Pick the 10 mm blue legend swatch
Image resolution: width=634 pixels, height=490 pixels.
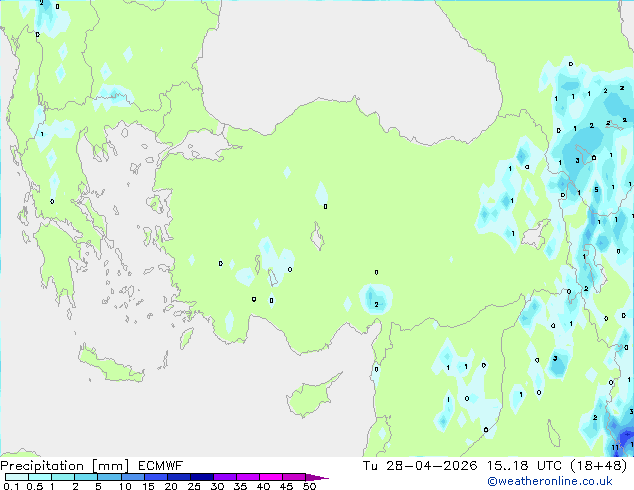coord(133,477)
